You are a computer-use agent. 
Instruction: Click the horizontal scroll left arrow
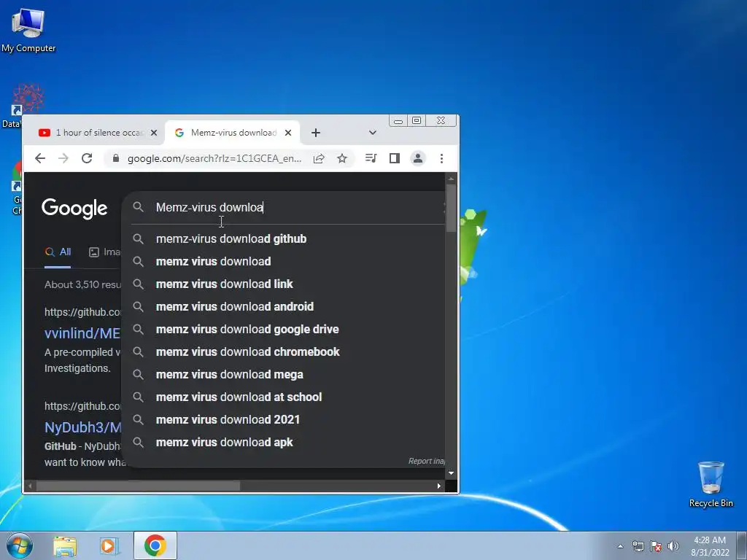coord(30,486)
